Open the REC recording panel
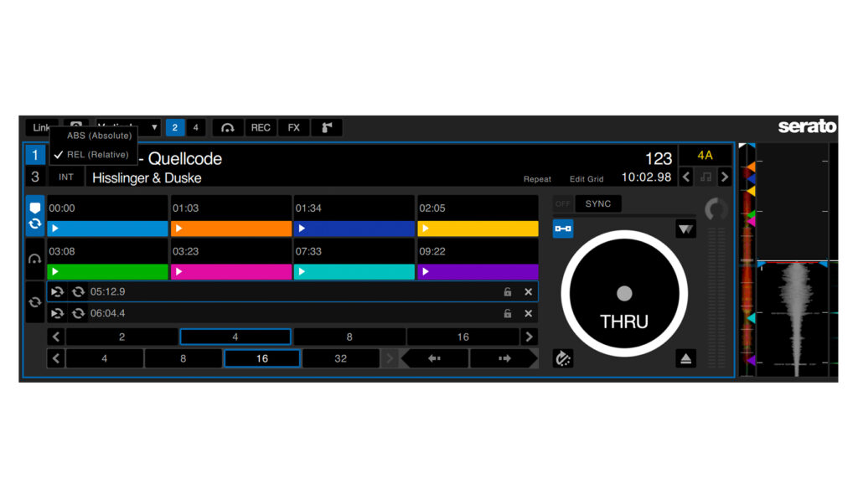 (x=261, y=127)
